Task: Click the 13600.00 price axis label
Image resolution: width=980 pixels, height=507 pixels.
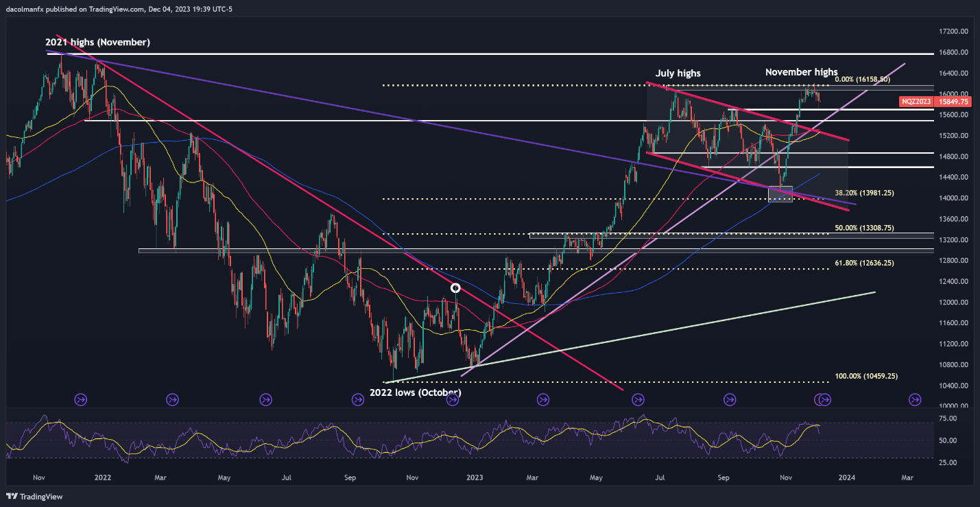Action: [x=954, y=219]
